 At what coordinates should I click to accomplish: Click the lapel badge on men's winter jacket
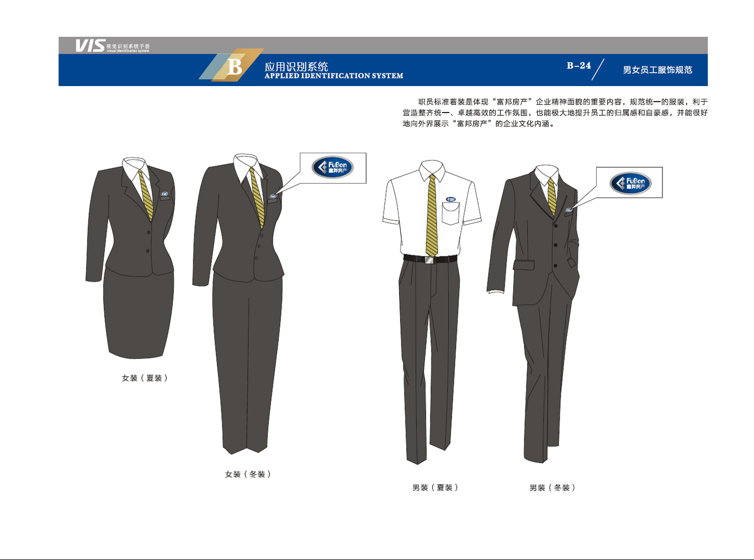click(x=569, y=210)
